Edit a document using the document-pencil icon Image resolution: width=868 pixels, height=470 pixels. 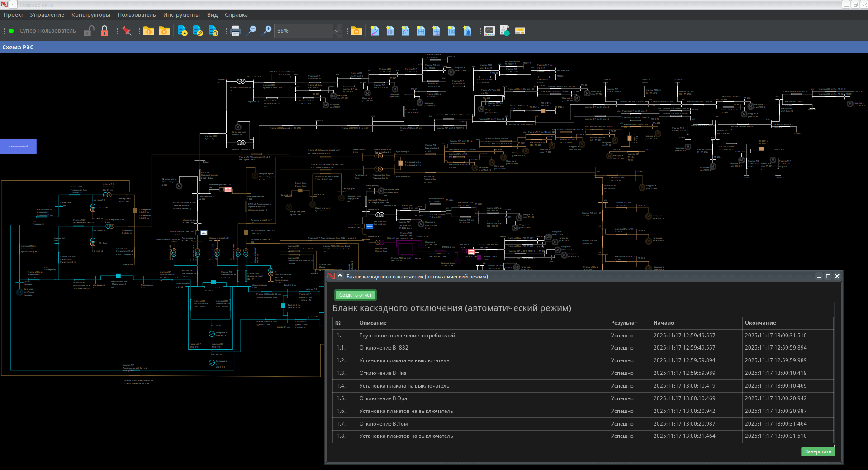198,31
